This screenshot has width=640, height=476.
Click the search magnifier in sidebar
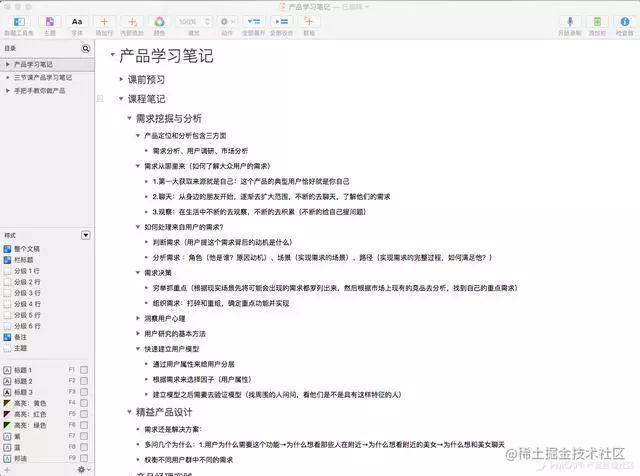86,49
